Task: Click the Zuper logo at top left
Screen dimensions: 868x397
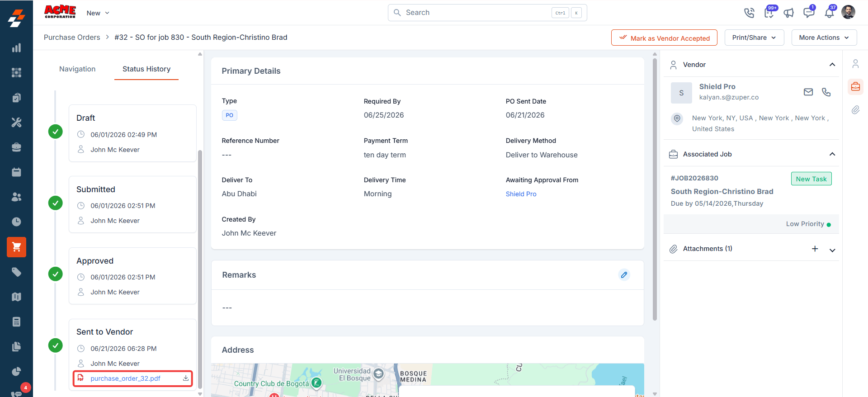Action: click(x=16, y=18)
